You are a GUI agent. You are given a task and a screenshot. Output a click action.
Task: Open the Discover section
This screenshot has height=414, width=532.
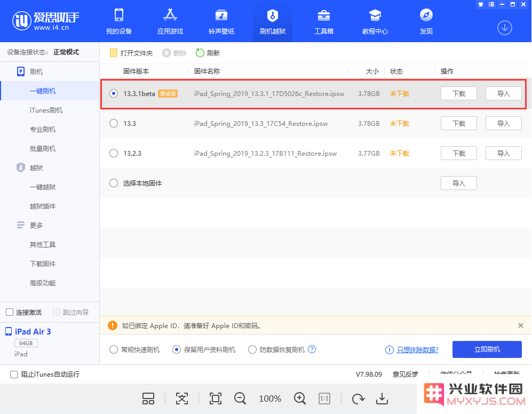tap(426, 22)
